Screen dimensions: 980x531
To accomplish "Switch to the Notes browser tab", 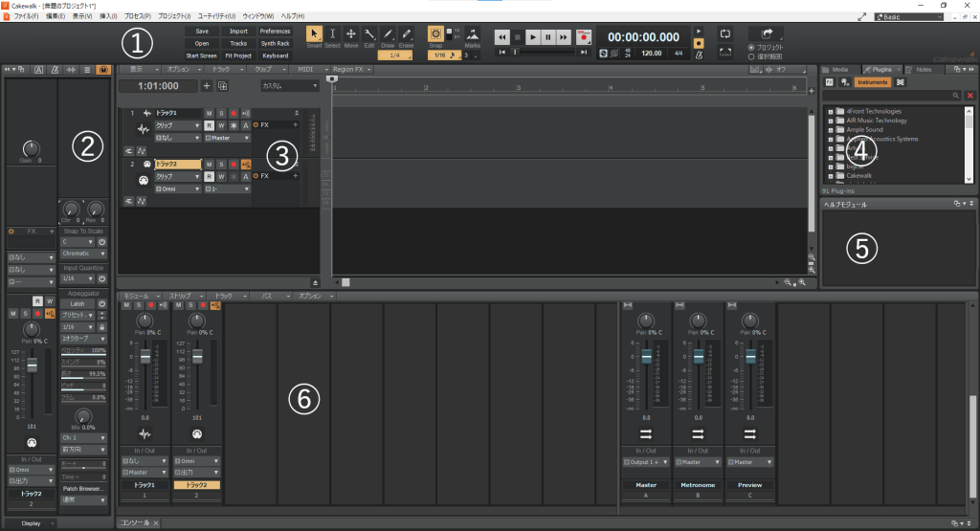I will tap(924, 69).
